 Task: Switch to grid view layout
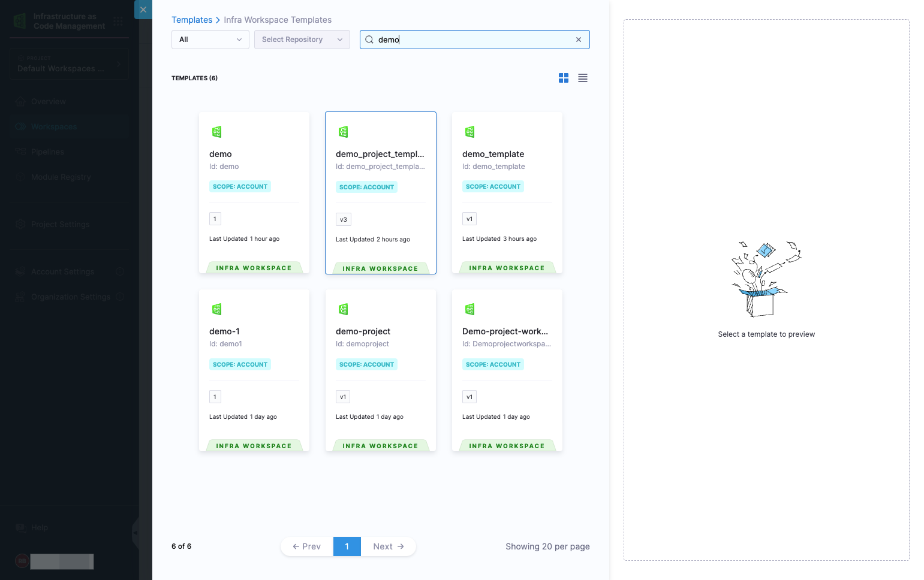point(564,78)
